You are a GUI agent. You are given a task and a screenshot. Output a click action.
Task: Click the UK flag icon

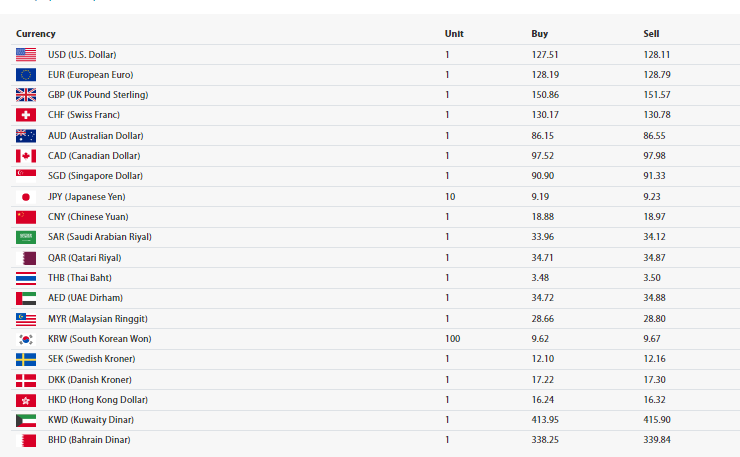point(26,95)
